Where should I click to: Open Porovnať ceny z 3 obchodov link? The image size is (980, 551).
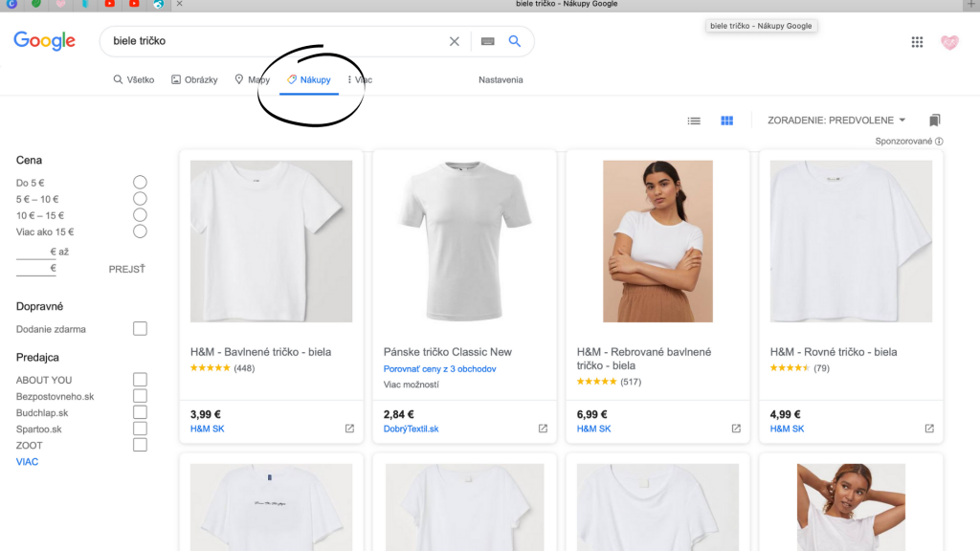coord(440,369)
